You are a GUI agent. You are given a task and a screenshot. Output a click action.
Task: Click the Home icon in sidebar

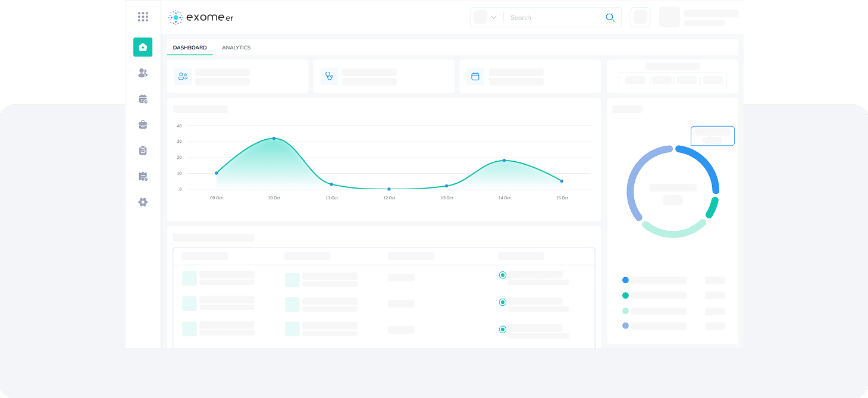(x=143, y=47)
